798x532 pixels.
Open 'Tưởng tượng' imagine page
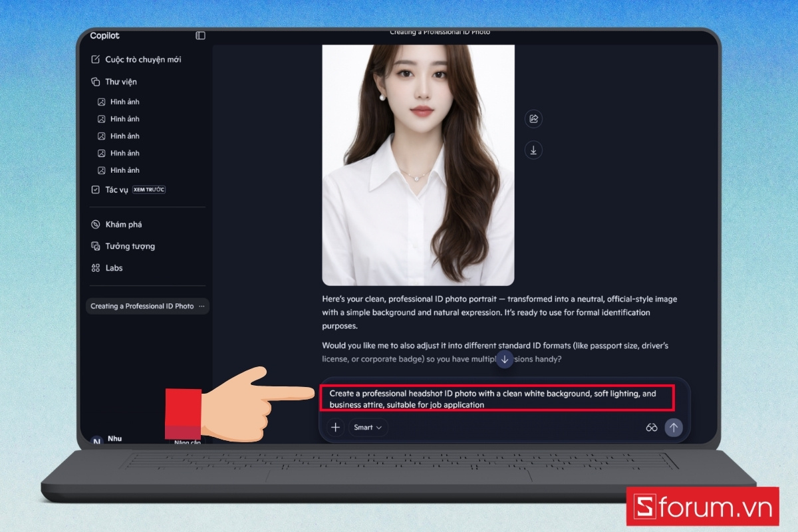(x=123, y=246)
